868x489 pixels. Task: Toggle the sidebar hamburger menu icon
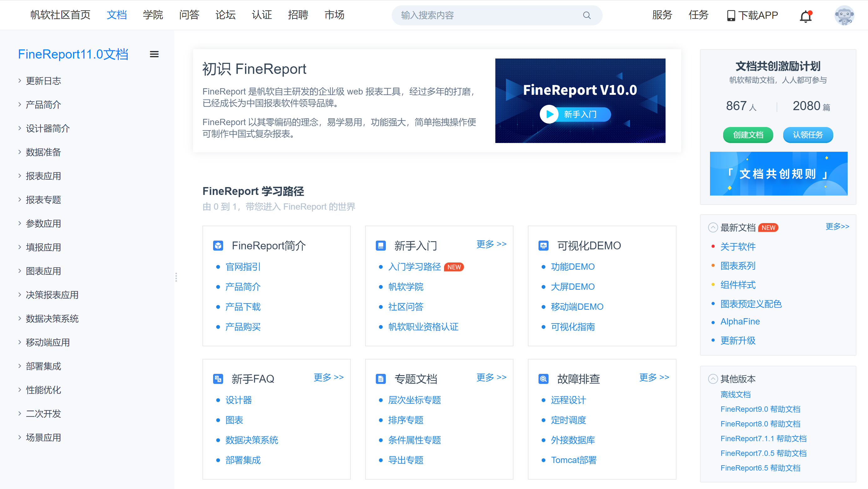click(154, 54)
